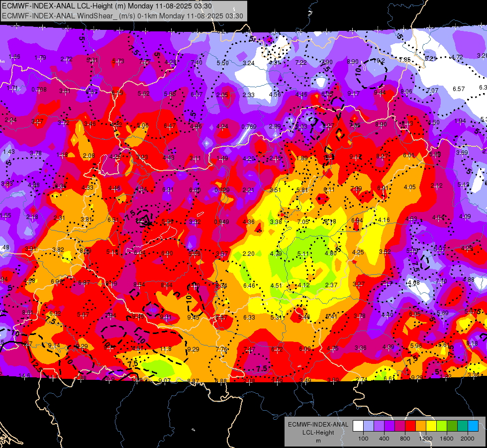Click the wind shear value '2.72'
This screenshot has height=448, width=487.
67,59
